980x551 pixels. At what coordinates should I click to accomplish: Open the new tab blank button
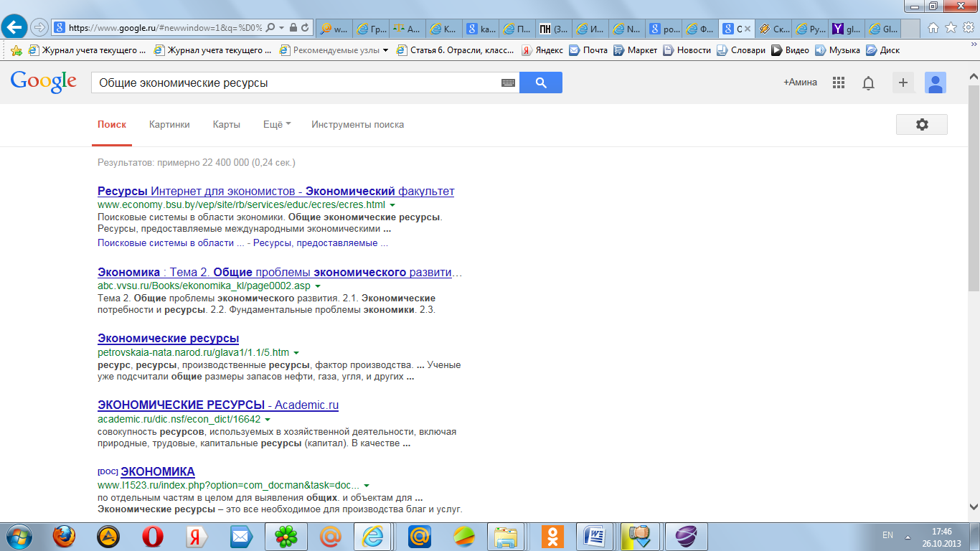[x=910, y=29]
